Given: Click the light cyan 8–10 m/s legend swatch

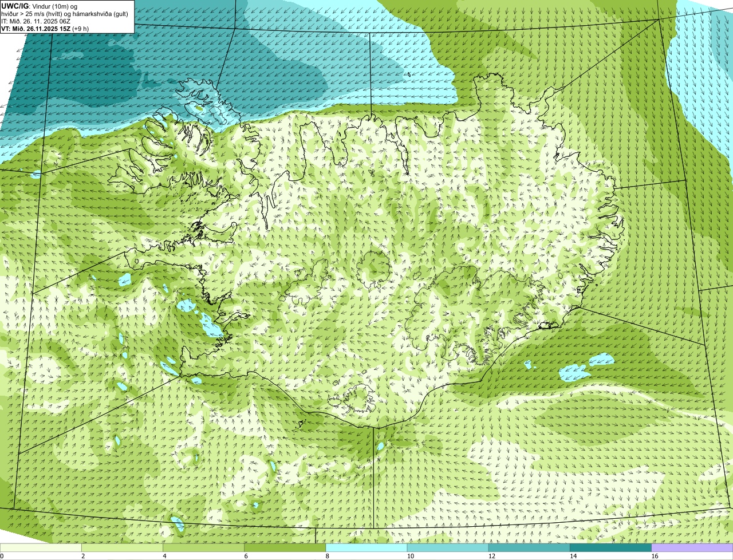Looking at the screenshot, I should (366, 548).
